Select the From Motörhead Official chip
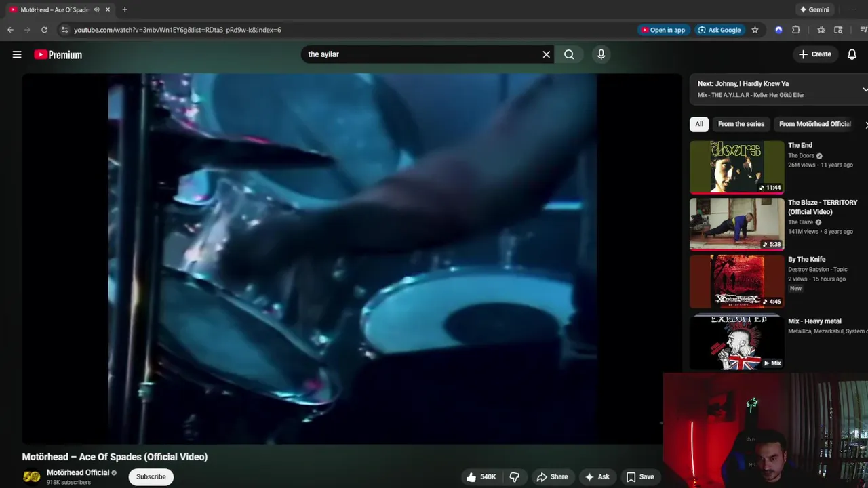Image resolution: width=868 pixels, height=488 pixels. pyautogui.click(x=814, y=124)
